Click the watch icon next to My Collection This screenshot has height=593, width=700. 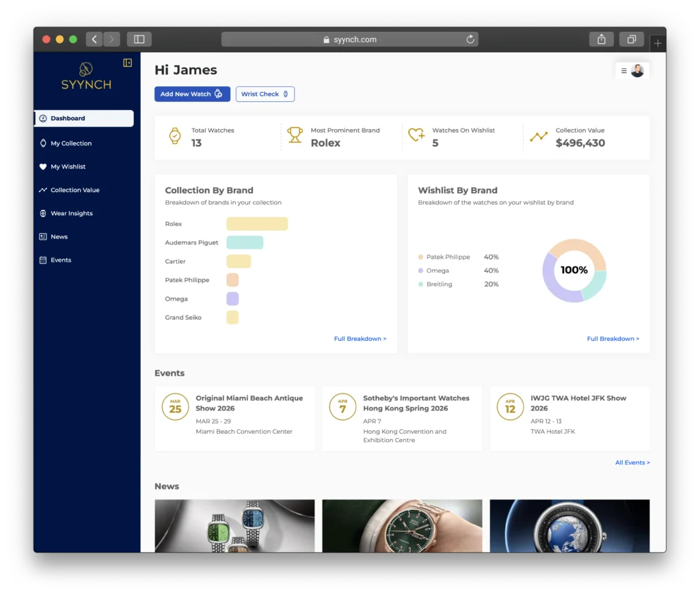(43, 143)
